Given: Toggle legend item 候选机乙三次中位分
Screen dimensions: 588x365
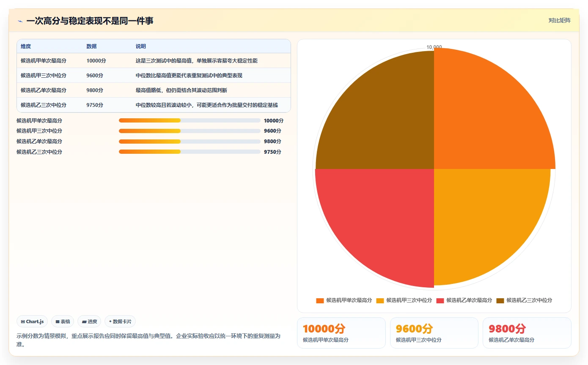Looking at the screenshot, I should tap(524, 300).
